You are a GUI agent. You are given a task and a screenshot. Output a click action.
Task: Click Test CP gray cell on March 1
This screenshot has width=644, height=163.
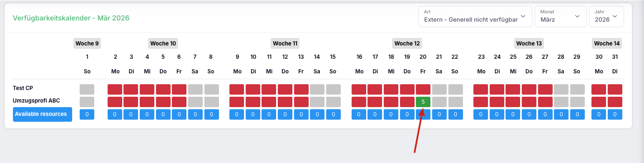(x=87, y=89)
